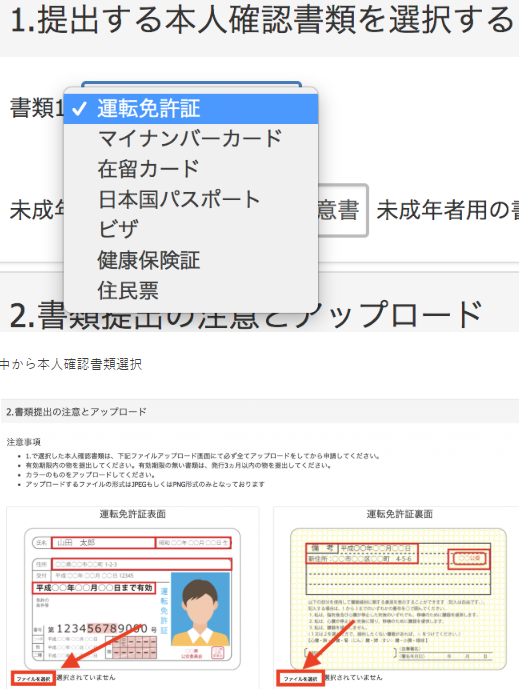Click the portrait photo on sample license

point(200,609)
